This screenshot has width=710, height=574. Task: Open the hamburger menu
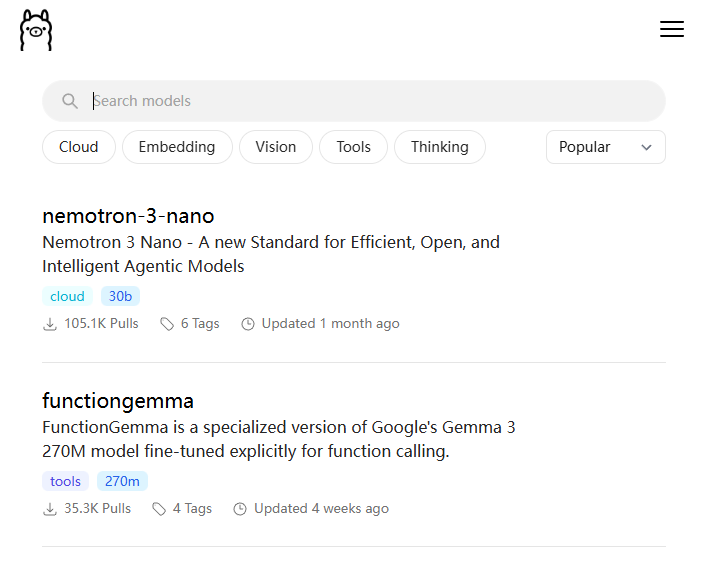(672, 30)
